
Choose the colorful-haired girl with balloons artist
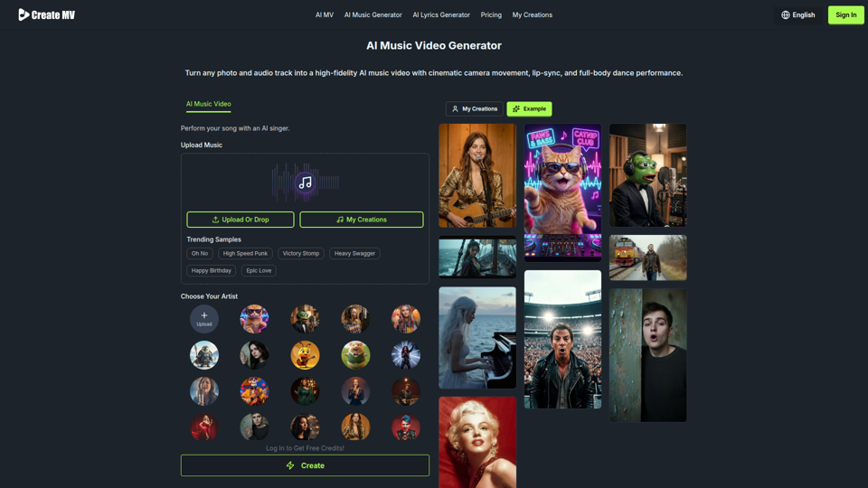(406, 319)
